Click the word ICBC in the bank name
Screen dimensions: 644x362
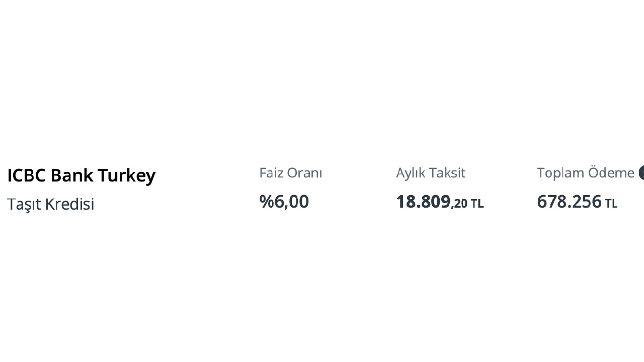27,175
